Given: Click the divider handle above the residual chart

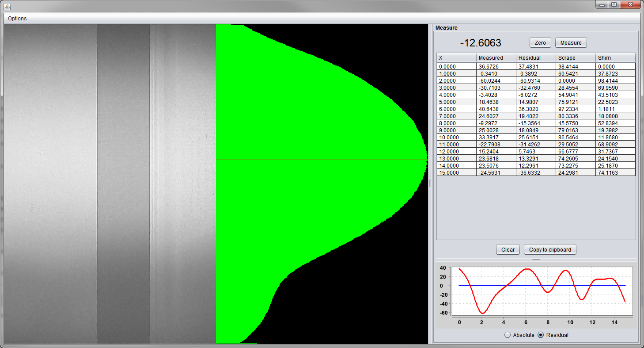Looking at the screenshot, I should pos(536,260).
